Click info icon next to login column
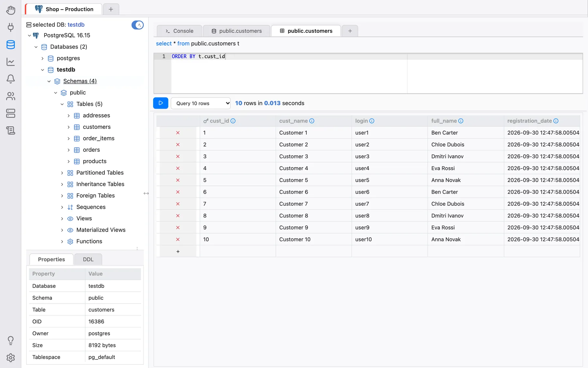Screen dimensions: 588x368 pos(372,121)
